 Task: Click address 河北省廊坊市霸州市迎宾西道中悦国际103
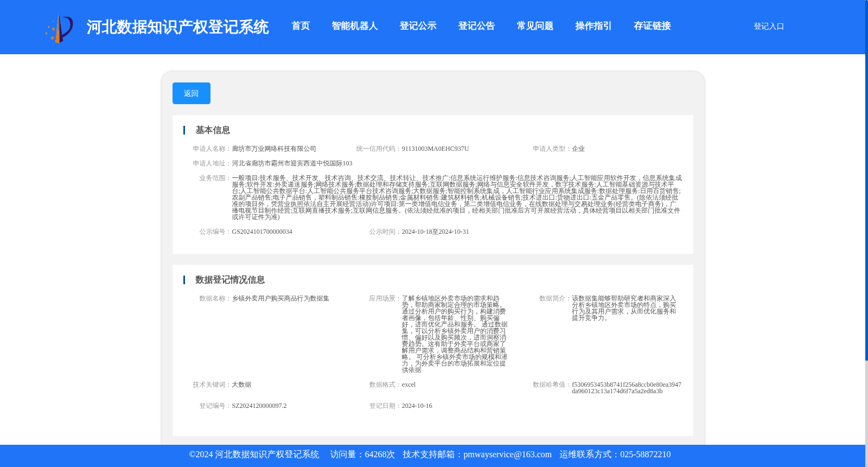[x=292, y=163]
